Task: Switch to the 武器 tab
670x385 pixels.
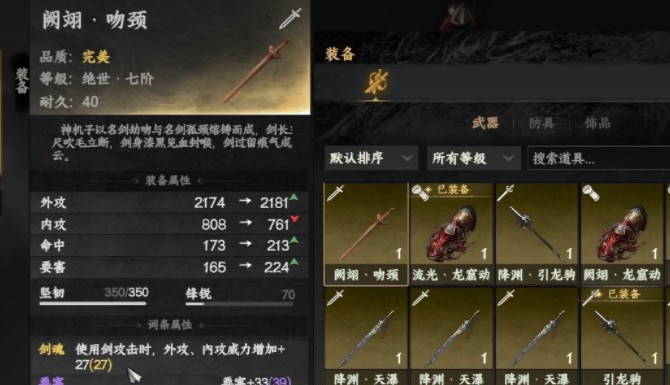Action: 485,123
